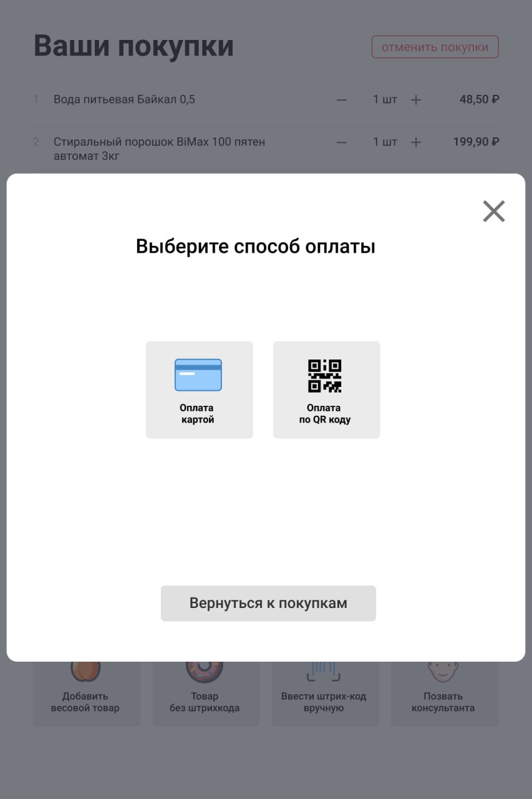This screenshot has height=799, width=532.
Task: Decrease quantity of Стиральный порошок BiMax
Action: tap(341, 142)
